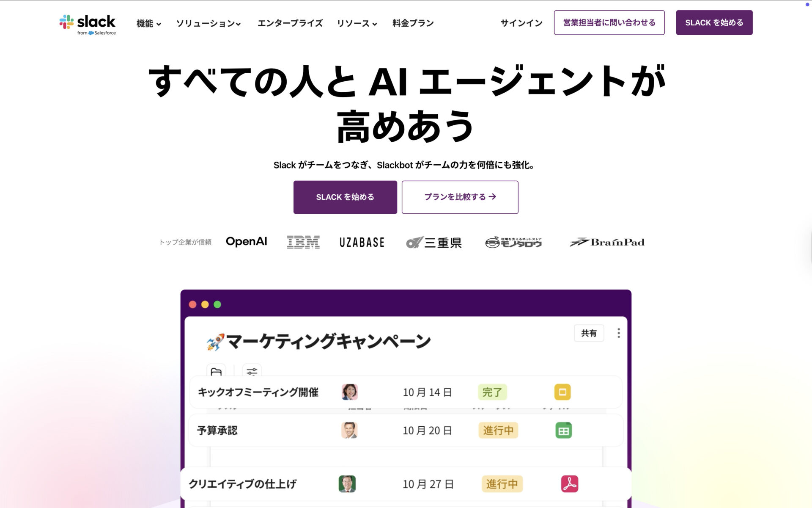The width and height of the screenshot is (812, 508).
Task: Click the green window dot in demo
Action: click(217, 304)
